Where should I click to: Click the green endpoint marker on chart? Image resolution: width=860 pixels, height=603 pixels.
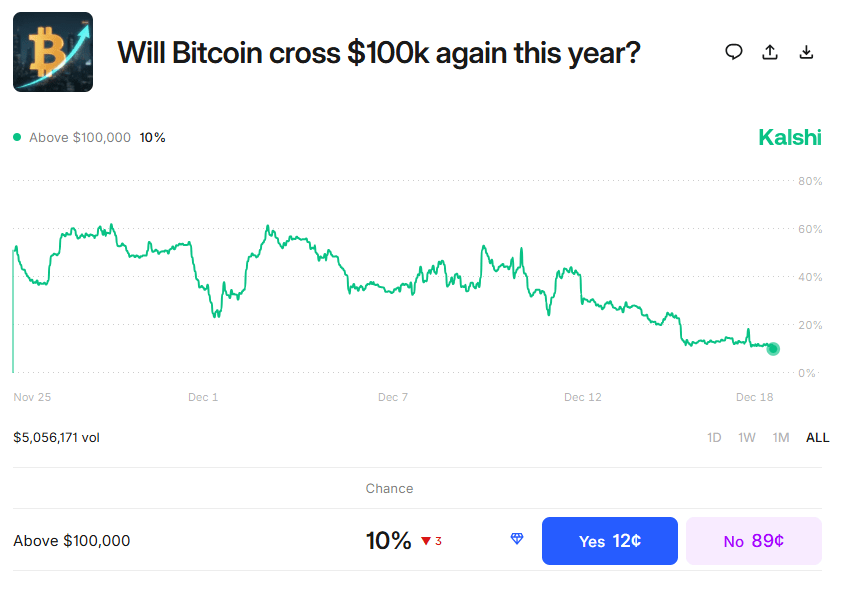773,349
